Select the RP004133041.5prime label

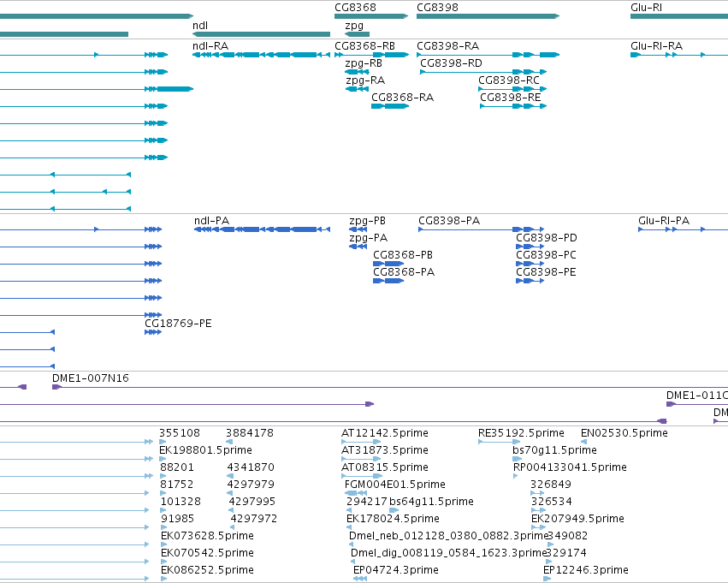pyautogui.click(x=570, y=467)
